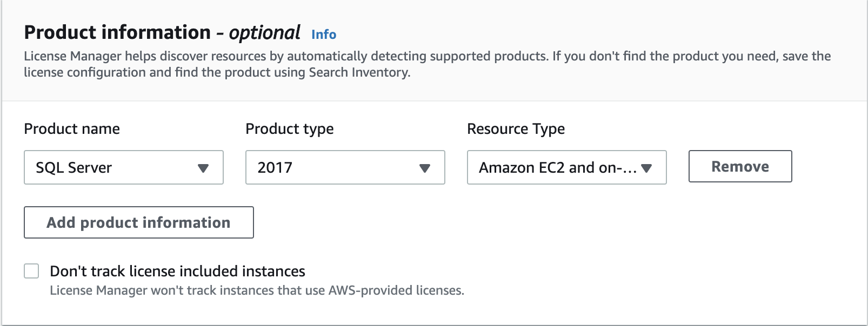Click the Resource Type field label

coord(516,129)
